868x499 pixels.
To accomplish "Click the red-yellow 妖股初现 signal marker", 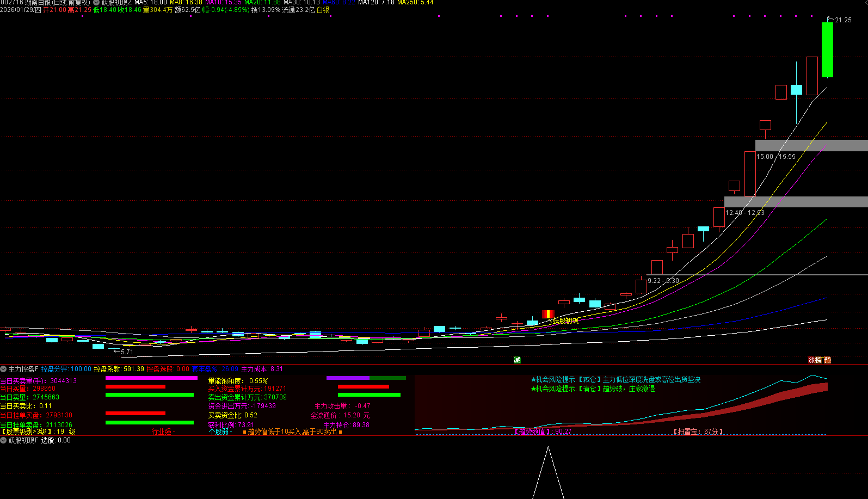I will 548,314.
